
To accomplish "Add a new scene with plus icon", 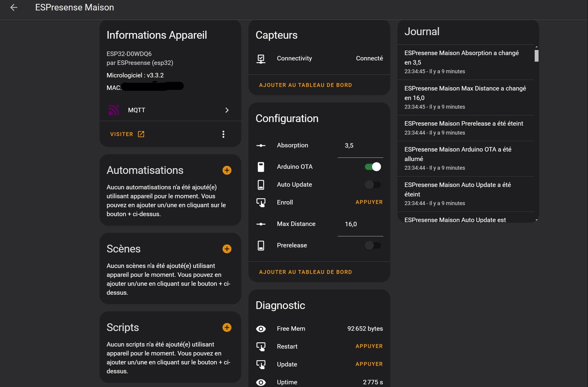I will (x=227, y=249).
